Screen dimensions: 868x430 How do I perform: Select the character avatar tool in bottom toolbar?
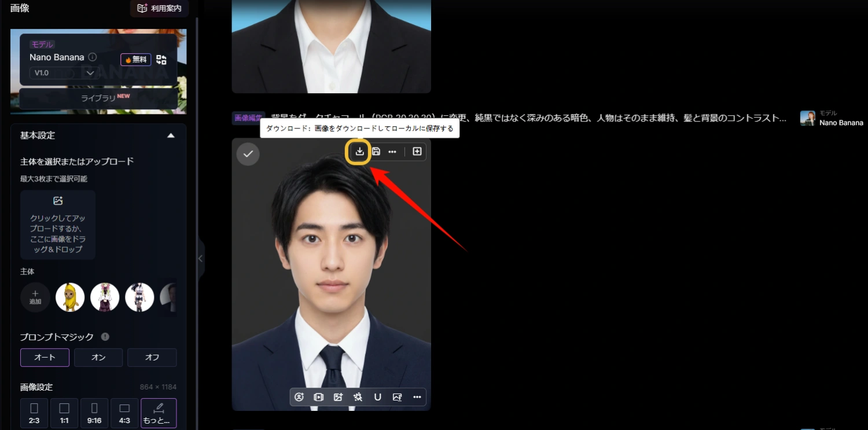click(x=299, y=397)
